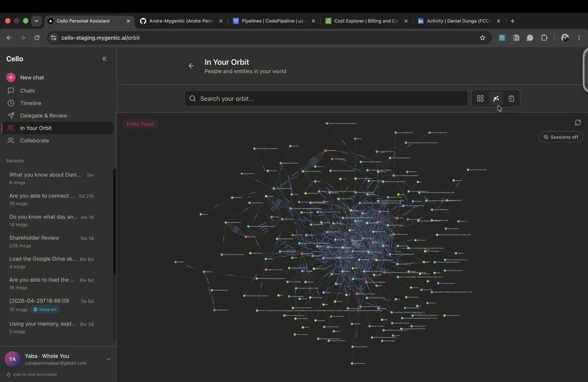
Task: Toggle Sessions off
Action: (561, 137)
